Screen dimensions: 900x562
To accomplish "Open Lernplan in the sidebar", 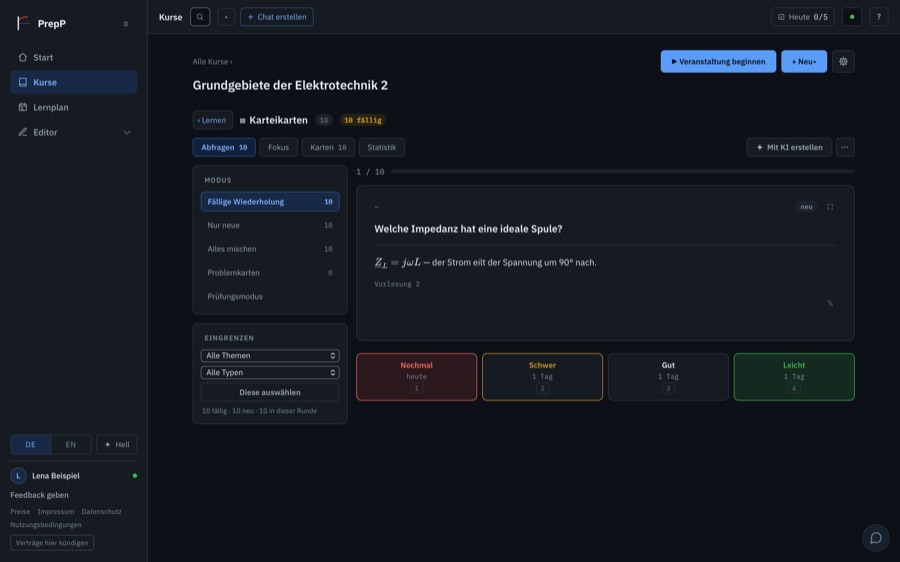I will (x=73, y=107).
